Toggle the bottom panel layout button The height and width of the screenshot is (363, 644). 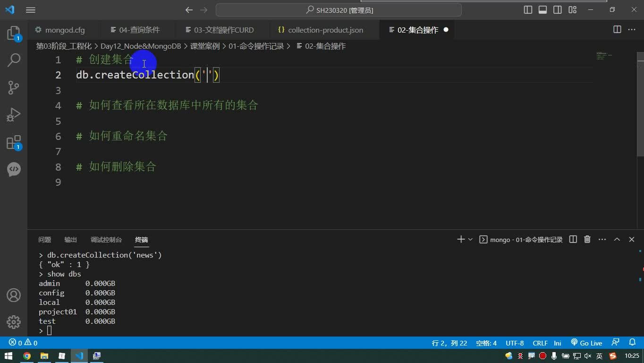[543, 10]
